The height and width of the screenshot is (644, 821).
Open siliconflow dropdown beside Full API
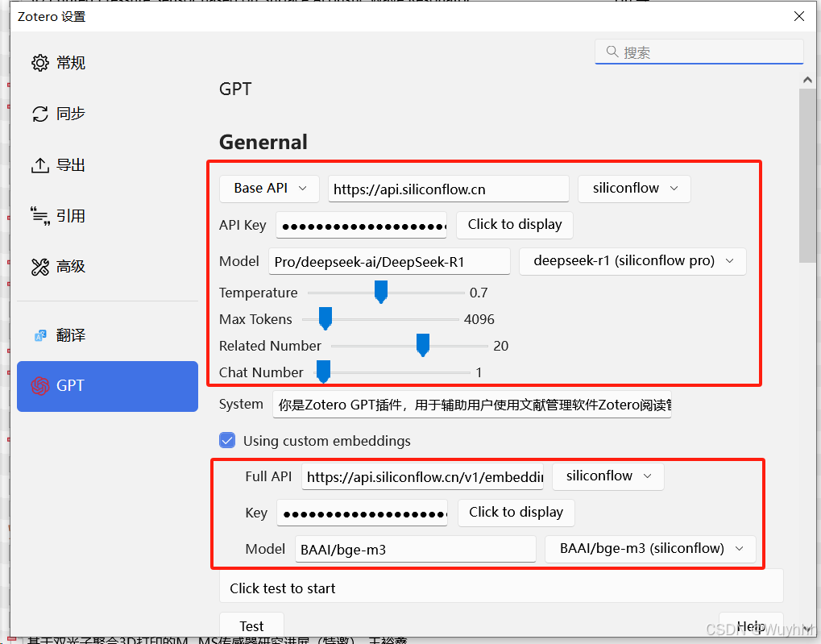[608, 476]
